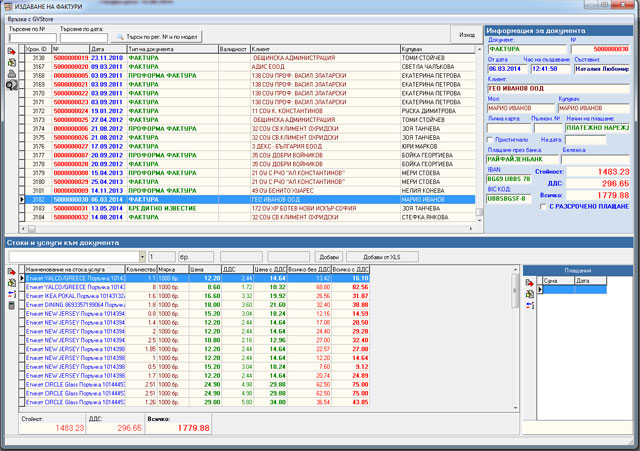This screenshot has width=640, height=451.
Task: Click the add item icon beside the goods grid
Action: click(x=11, y=272)
